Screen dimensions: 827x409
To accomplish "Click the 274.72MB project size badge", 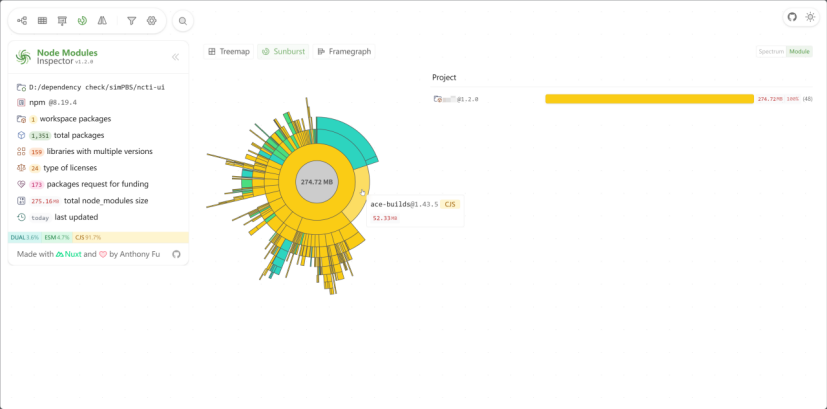I will (770, 99).
